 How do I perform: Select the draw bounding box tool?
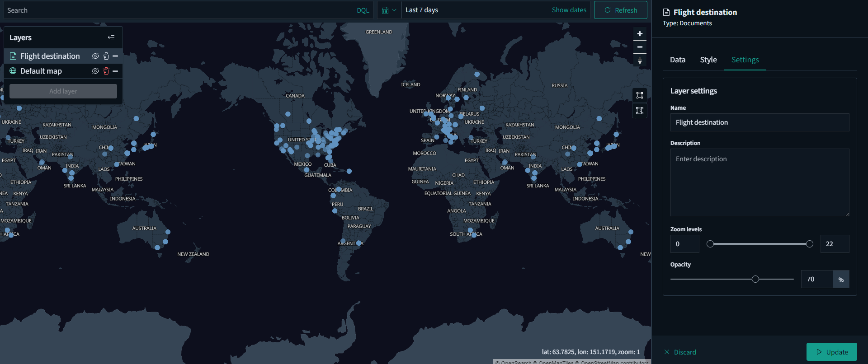(x=640, y=95)
